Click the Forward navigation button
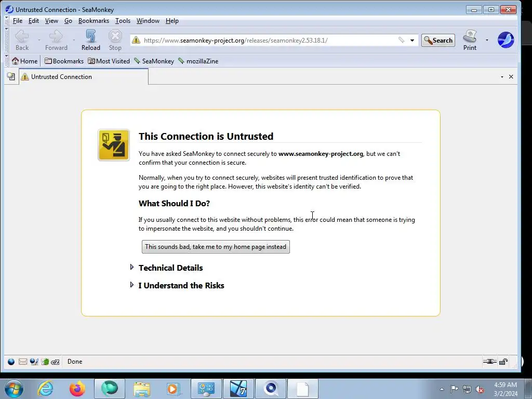532x399 pixels. 56,40
